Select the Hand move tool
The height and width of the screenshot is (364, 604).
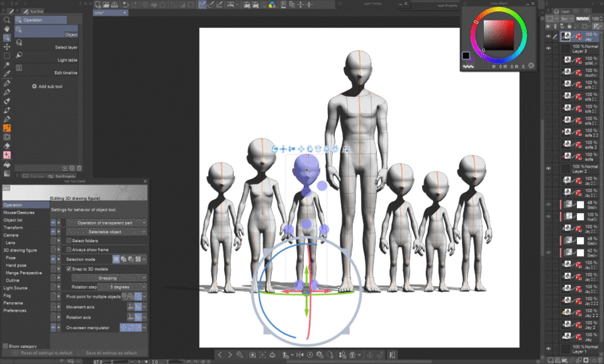tap(6, 29)
